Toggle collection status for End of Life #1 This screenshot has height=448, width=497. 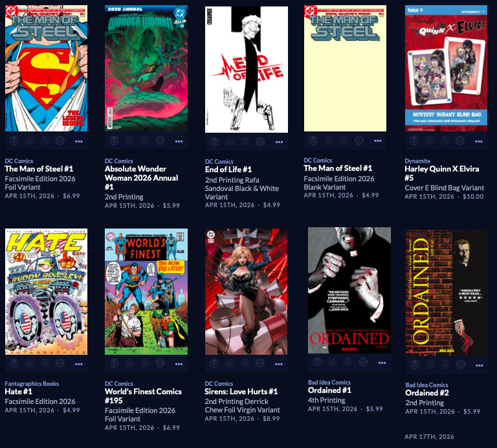click(230, 141)
